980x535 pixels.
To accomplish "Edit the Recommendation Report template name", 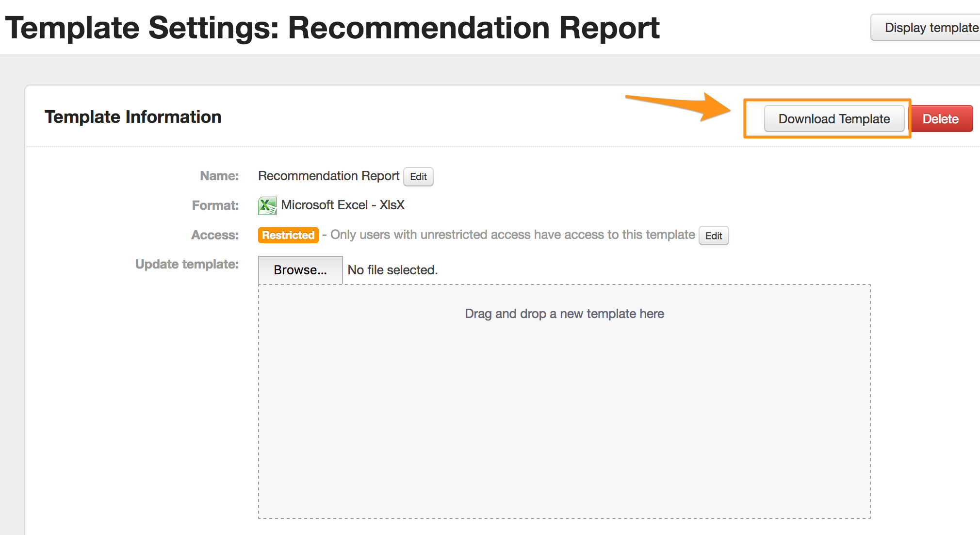I will click(x=418, y=177).
